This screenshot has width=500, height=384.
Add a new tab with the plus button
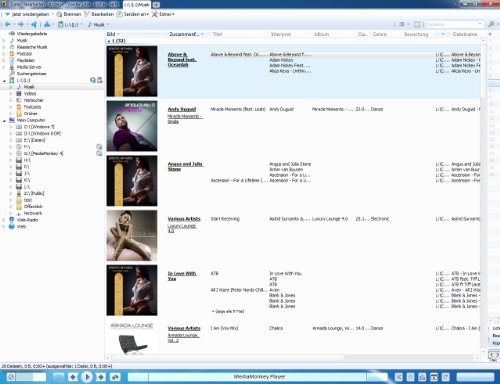156,5
